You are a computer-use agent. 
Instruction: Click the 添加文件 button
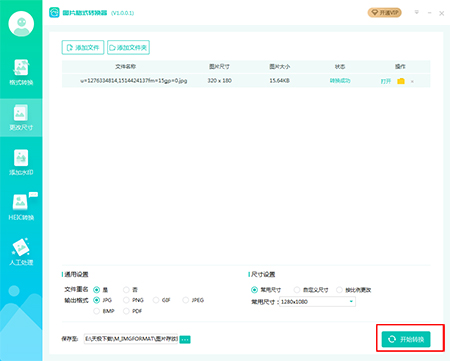83,47
